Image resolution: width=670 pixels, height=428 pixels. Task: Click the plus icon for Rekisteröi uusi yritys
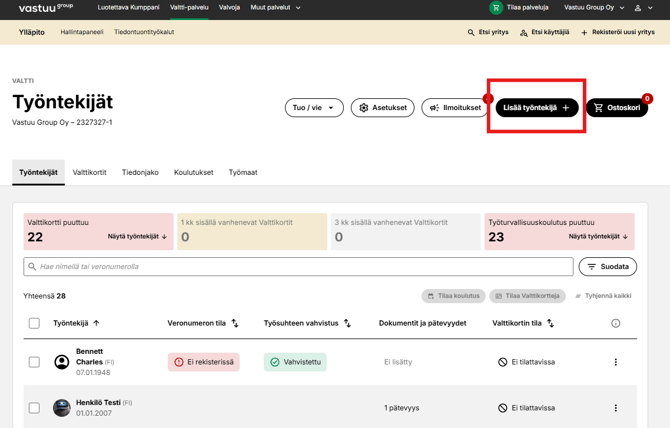[584, 32]
